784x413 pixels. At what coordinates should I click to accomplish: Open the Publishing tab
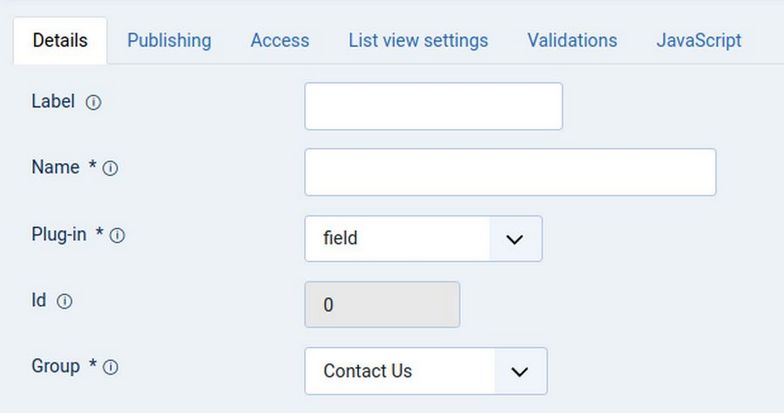pyautogui.click(x=169, y=41)
